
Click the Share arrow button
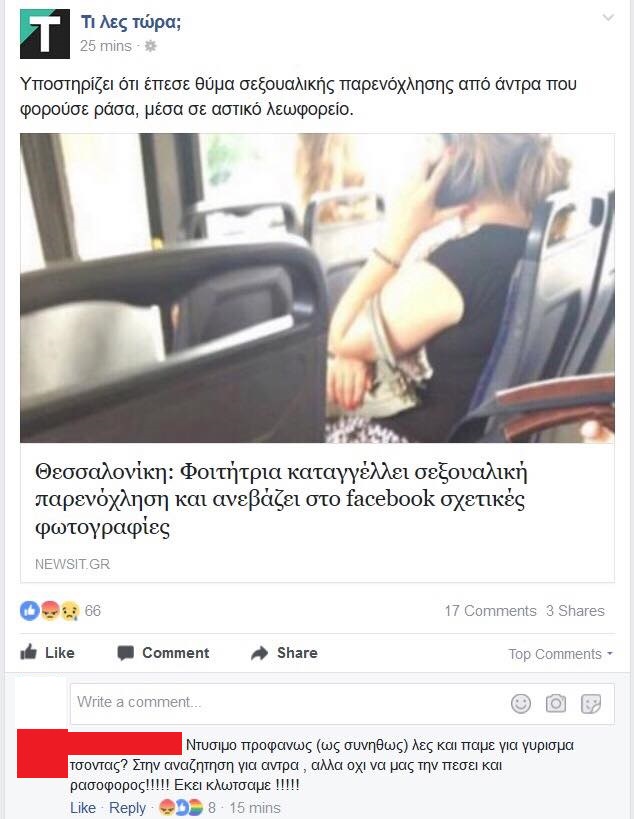coord(284,653)
